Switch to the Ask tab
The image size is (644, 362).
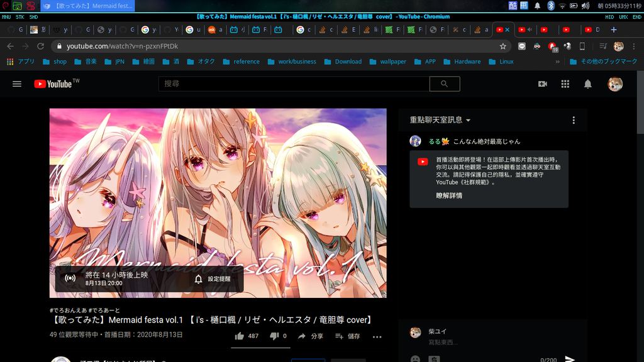(215, 30)
